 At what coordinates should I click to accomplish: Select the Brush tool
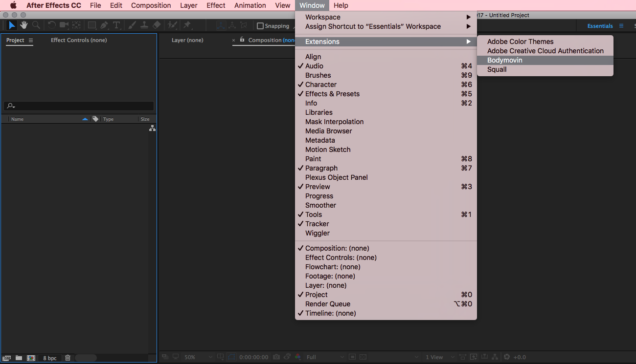[132, 25]
